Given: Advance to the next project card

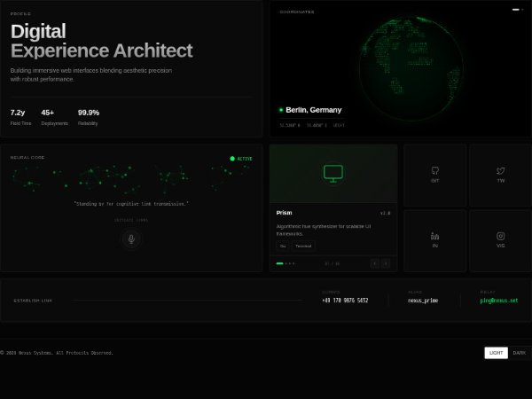Looking at the screenshot, I should coord(386,263).
